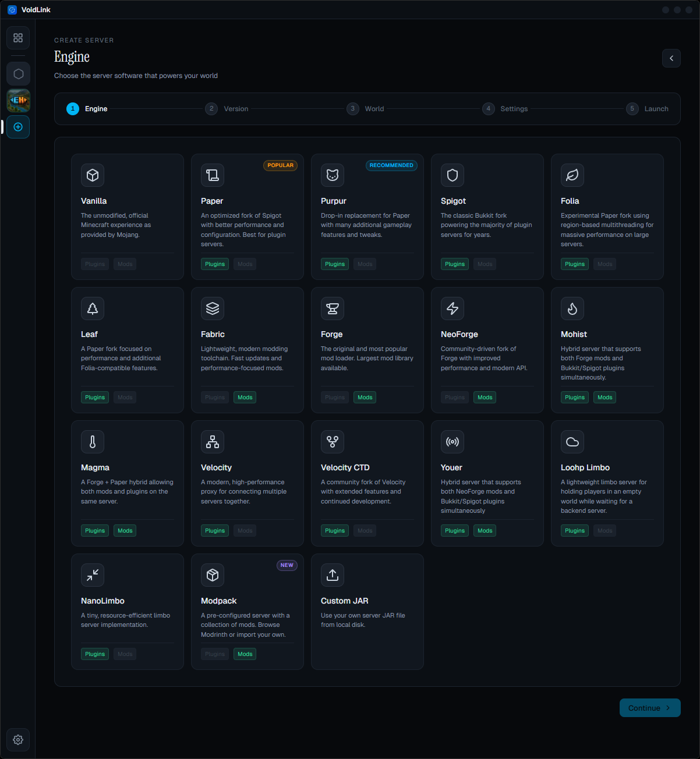The image size is (700, 759).
Task: Click the Magma thermometer icon
Action: pos(93,442)
